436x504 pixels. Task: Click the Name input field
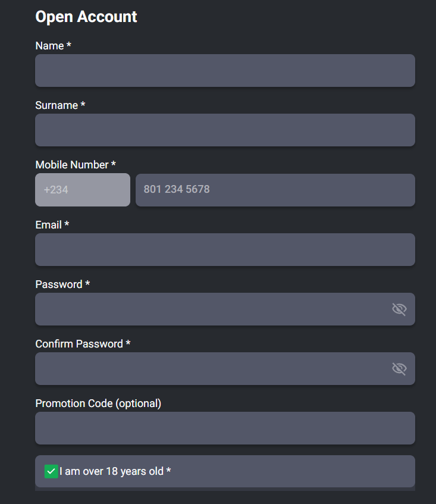pos(225,71)
